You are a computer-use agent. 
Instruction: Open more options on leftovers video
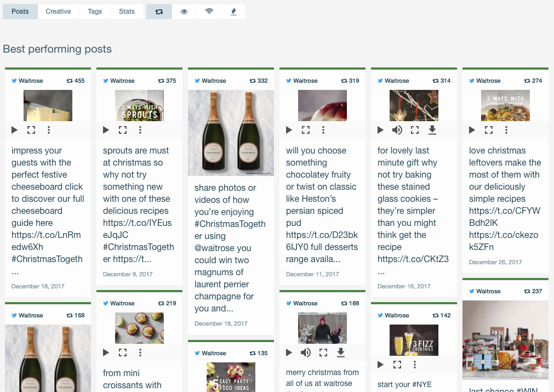pyautogui.click(x=506, y=130)
